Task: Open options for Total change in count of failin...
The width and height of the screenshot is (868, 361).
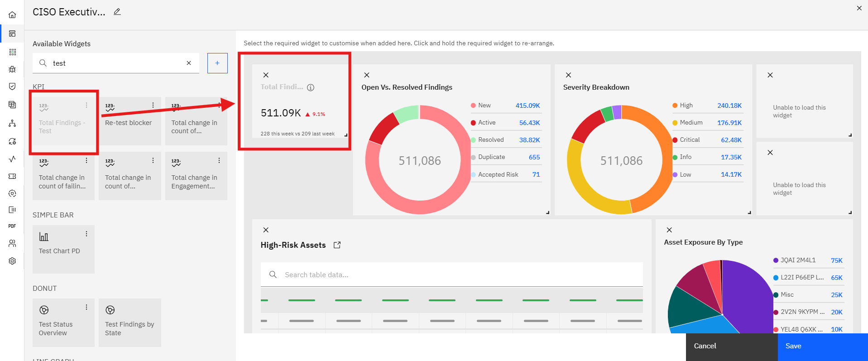Action: coord(86,160)
